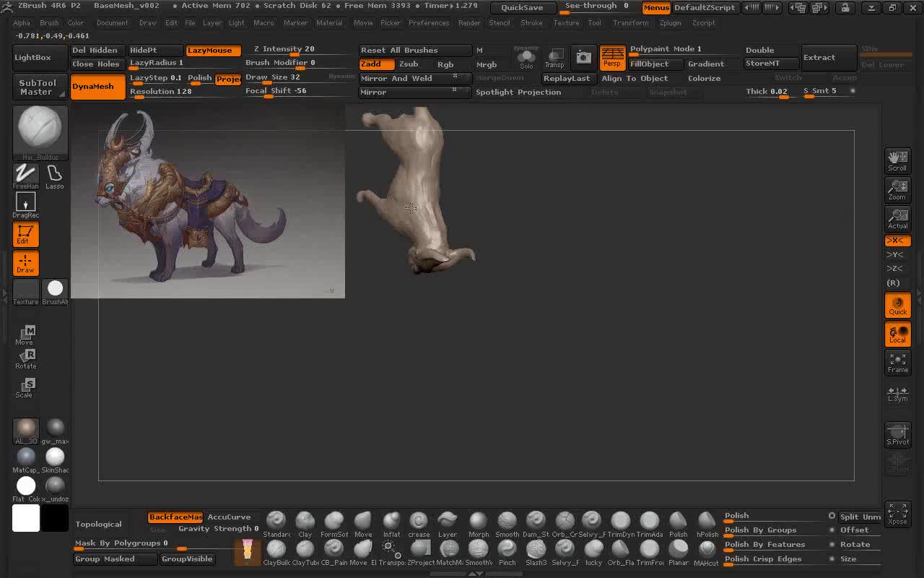Open the Mirror And Weld axis options

455,77
